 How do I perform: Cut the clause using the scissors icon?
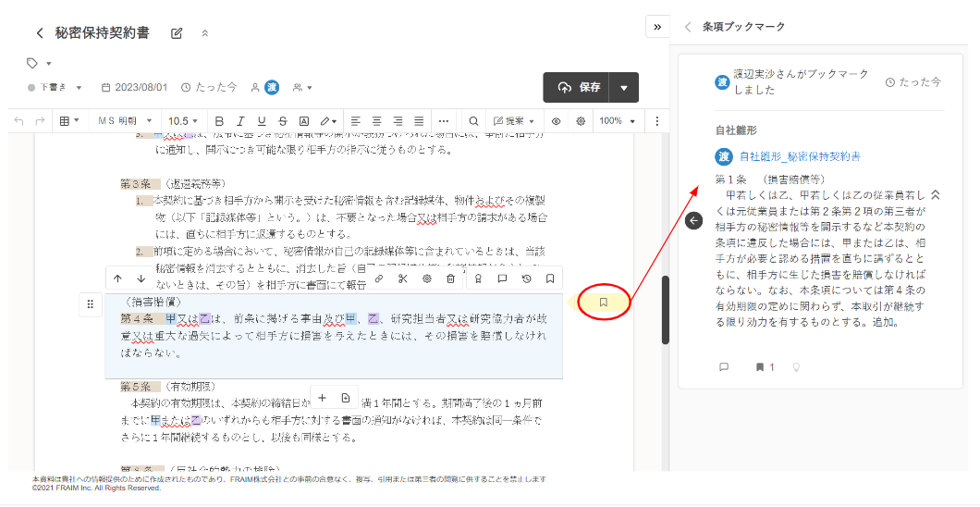click(x=402, y=278)
